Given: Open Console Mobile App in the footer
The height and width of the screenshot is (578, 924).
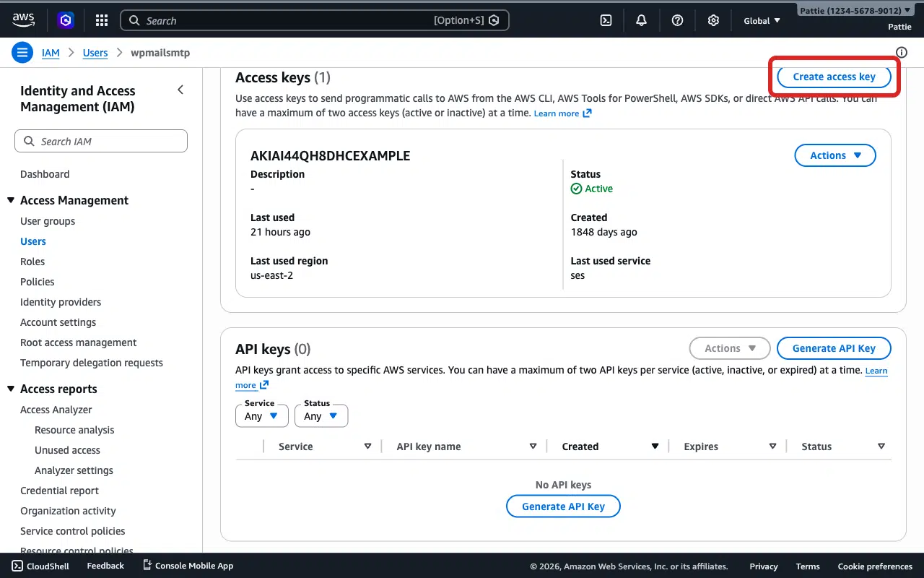Looking at the screenshot, I should pos(188,566).
